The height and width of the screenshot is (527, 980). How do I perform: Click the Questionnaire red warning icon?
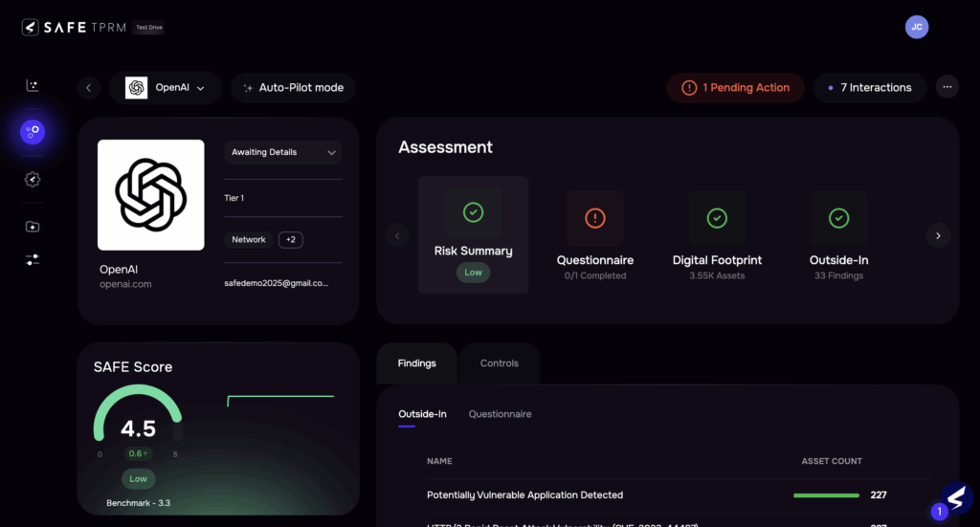[595, 218]
